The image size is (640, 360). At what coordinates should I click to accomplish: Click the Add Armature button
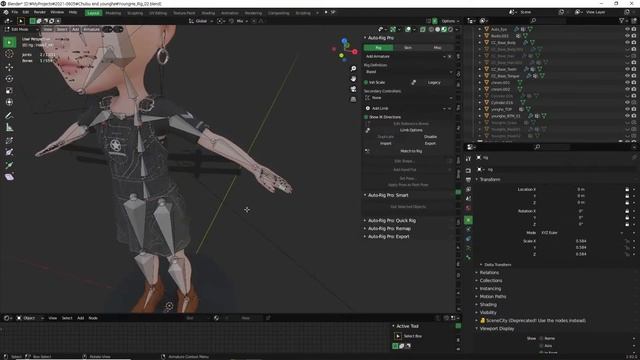[x=403, y=56]
